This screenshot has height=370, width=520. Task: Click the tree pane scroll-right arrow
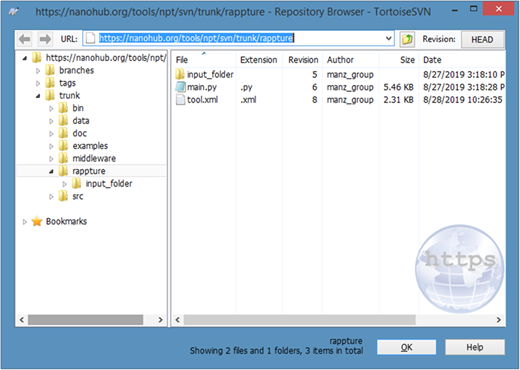coord(160,320)
